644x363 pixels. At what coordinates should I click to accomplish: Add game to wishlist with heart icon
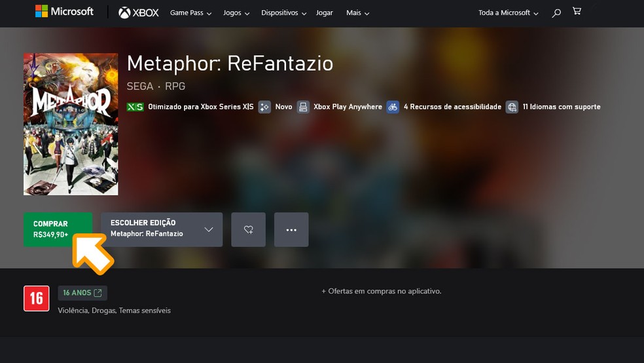click(x=249, y=230)
